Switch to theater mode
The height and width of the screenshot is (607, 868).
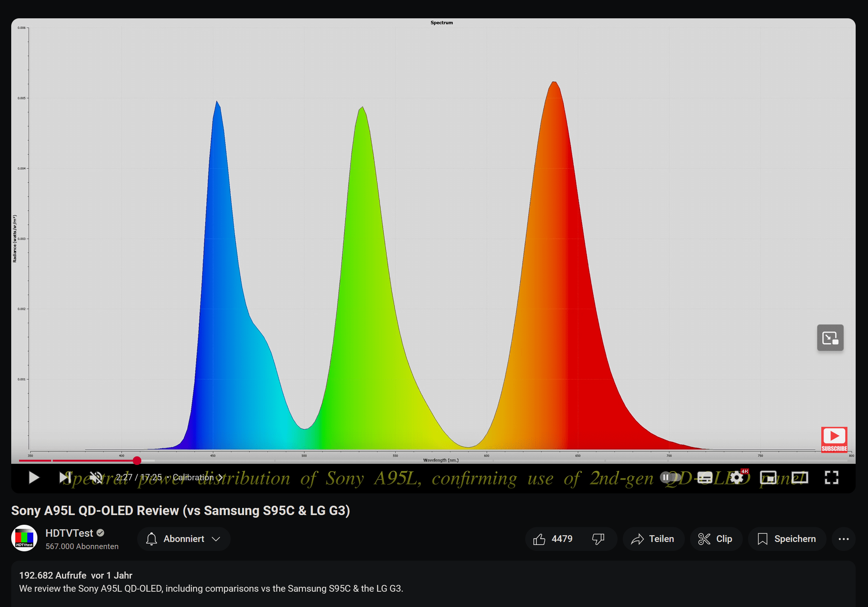coord(800,477)
